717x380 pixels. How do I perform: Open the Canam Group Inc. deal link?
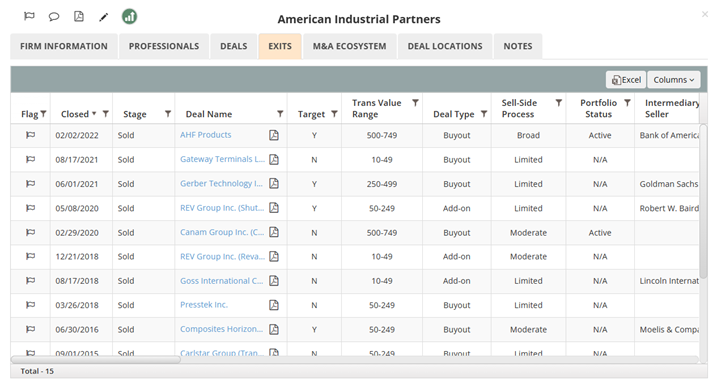[x=222, y=232]
